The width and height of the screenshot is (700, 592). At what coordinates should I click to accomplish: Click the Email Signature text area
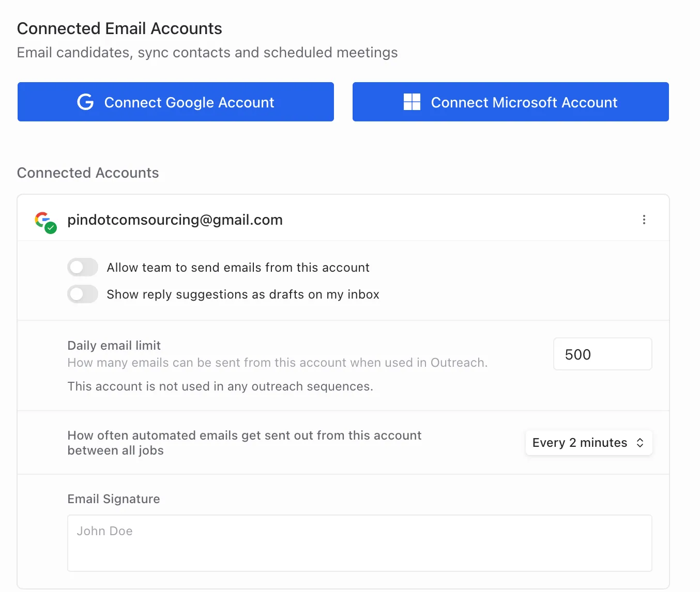pos(360,543)
